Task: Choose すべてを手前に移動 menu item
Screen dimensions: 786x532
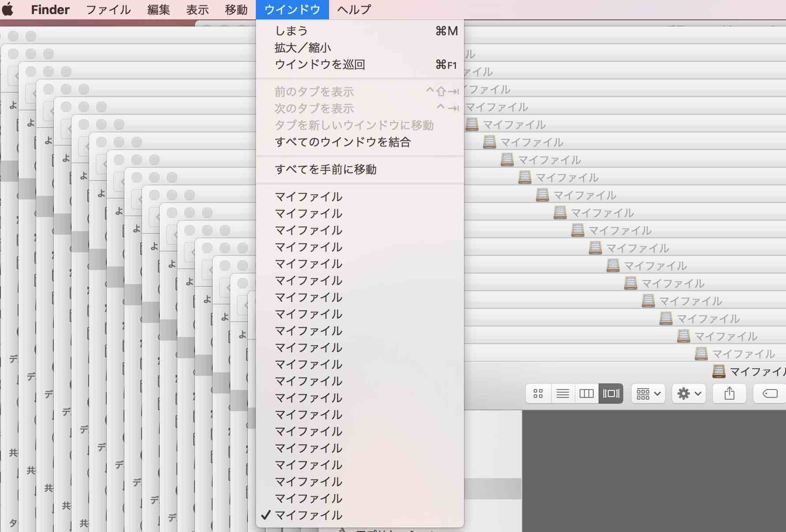Action: tap(359, 169)
